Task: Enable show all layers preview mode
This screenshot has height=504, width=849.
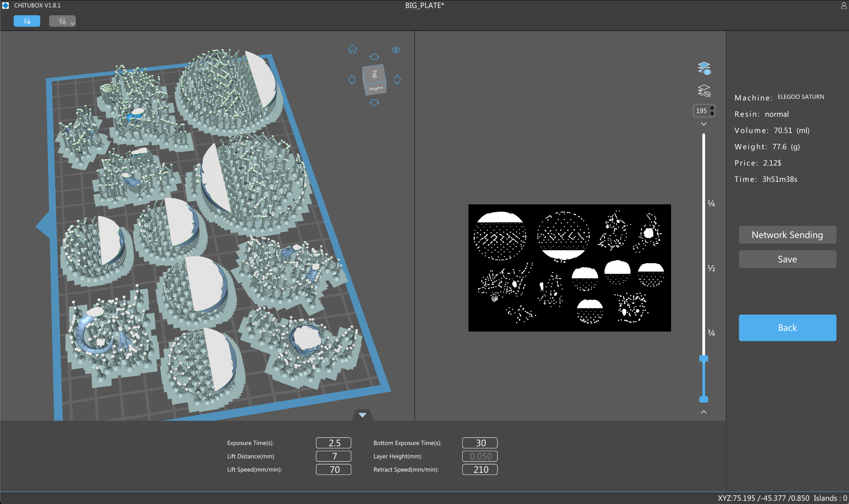Action: [704, 68]
